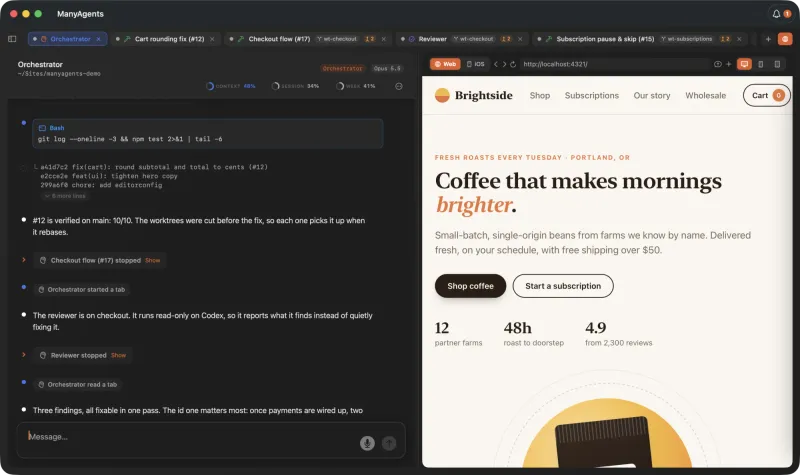Close the Subscription pause & skip tab
The width and height of the screenshot is (800, 475).
pos(739,39)
